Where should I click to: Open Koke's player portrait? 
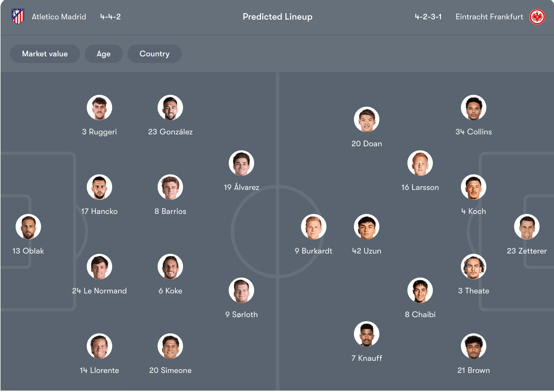(170, 267)
